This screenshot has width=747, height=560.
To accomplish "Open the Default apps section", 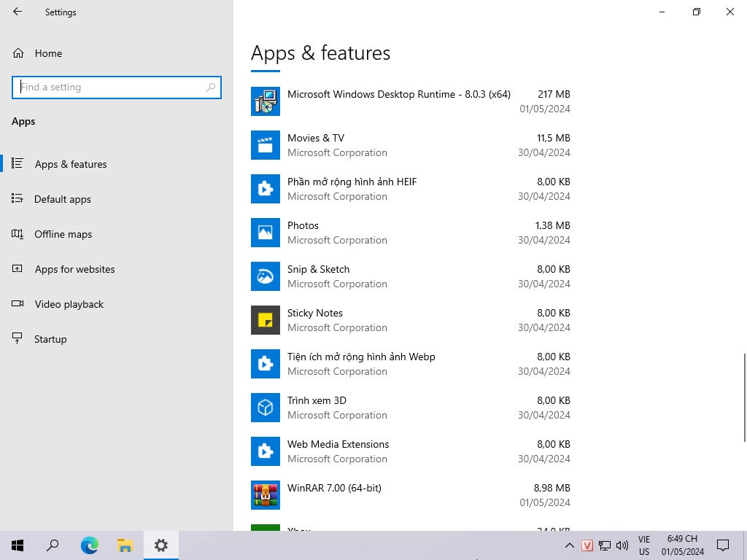I will [x=63, y=199].
